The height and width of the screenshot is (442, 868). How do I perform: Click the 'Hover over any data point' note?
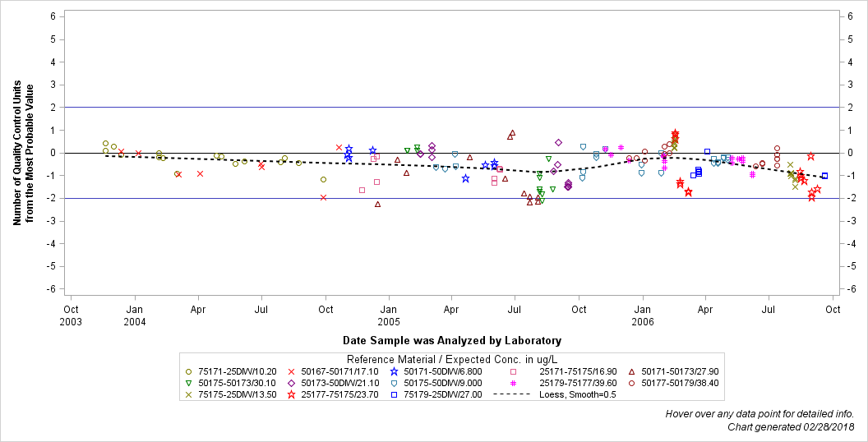[759, 414]
